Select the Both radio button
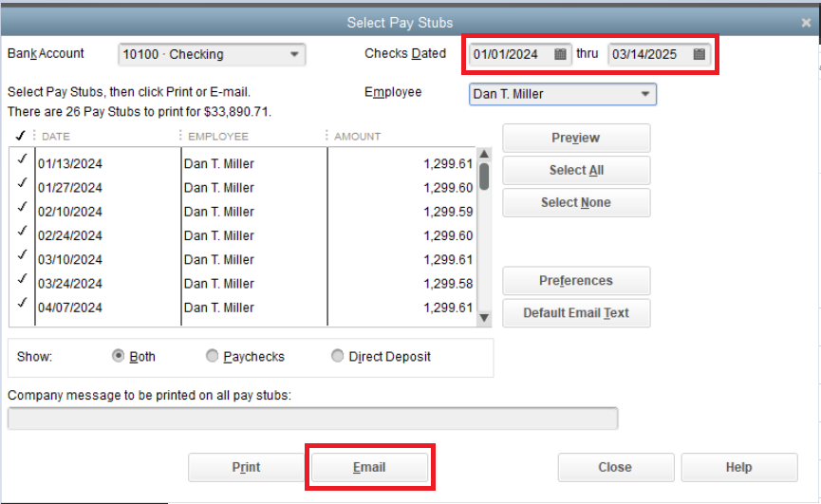This screenshot has width=821, height=504. coord(119,356)
